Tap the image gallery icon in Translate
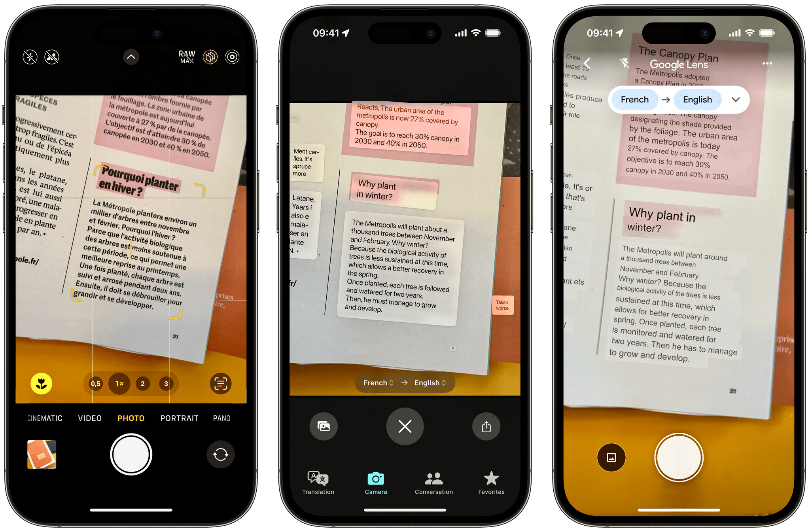 (324, 426)
